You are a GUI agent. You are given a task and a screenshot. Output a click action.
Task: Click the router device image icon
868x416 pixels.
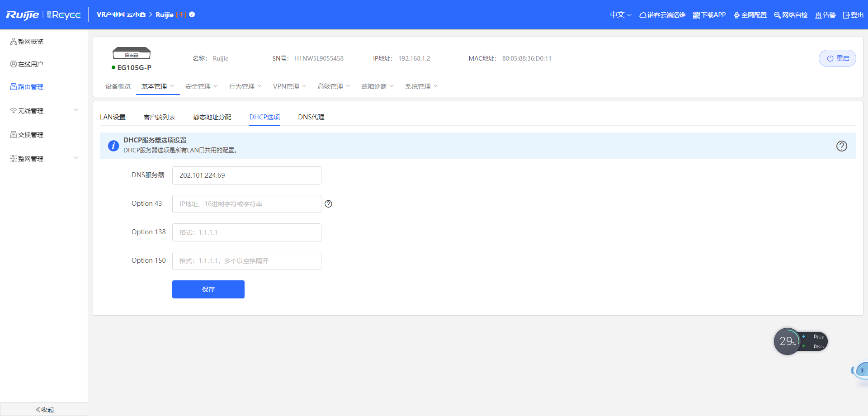point(132,53)
